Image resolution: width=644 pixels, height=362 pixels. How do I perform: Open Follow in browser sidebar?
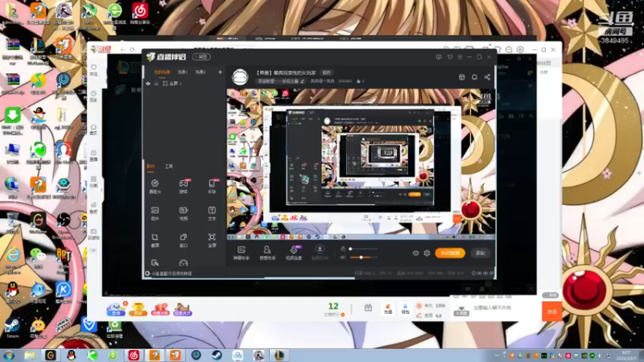pyautogui.click(x=94, y=70)
